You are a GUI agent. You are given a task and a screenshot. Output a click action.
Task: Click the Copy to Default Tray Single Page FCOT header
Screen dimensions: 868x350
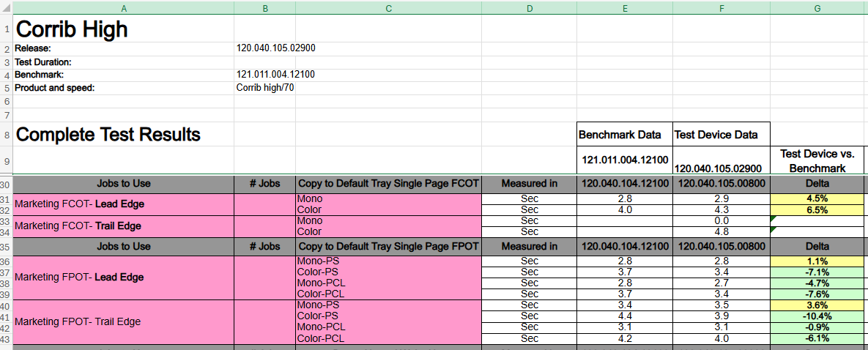click(x=389, y=183)
